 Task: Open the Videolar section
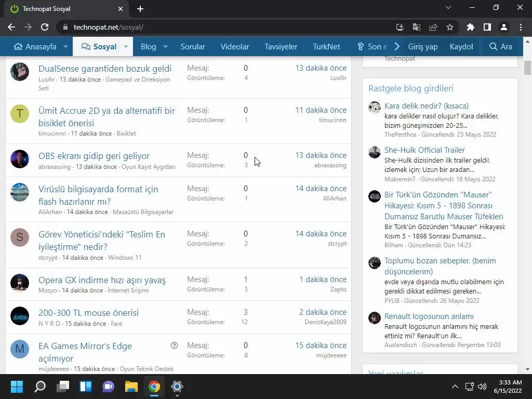(x=235, y=46)
